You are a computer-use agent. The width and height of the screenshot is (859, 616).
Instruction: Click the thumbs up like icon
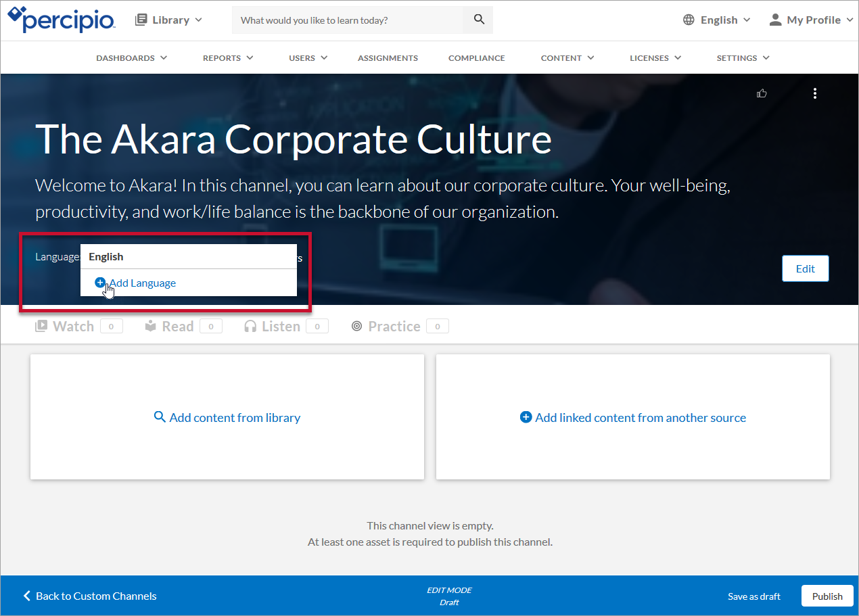tap(762, 93)
